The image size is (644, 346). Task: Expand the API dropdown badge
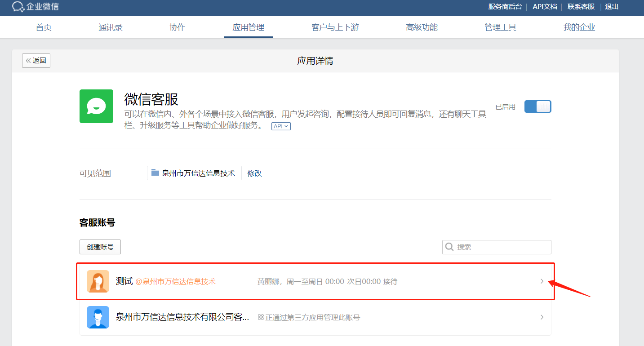point(281,126)
